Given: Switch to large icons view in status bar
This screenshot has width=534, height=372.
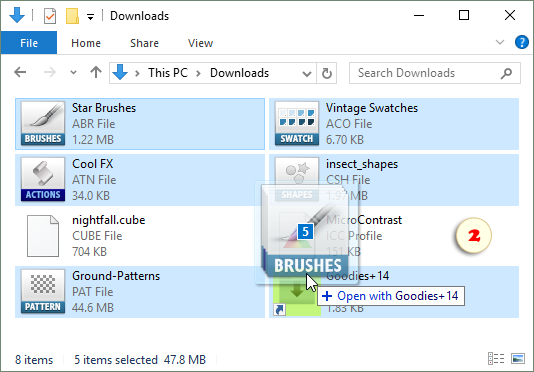Looking at the screenshot, I should 518,359.
